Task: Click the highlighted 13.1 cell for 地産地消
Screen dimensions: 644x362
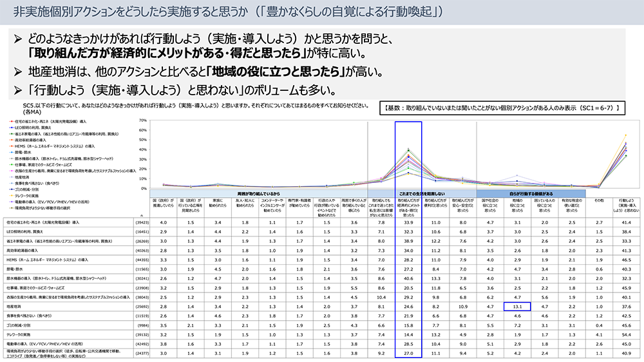Action: pos(516,307)
